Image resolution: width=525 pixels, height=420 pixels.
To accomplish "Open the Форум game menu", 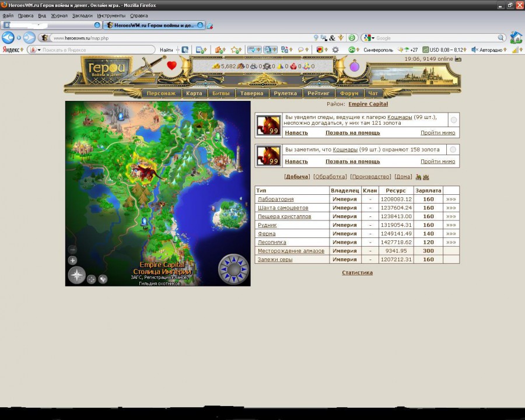I will tap(349, 93).
